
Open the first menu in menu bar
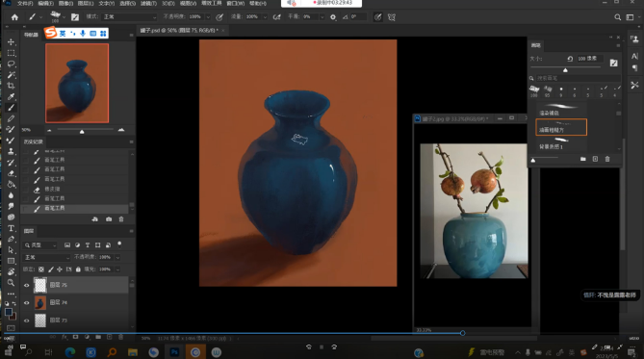pos(25,3)
